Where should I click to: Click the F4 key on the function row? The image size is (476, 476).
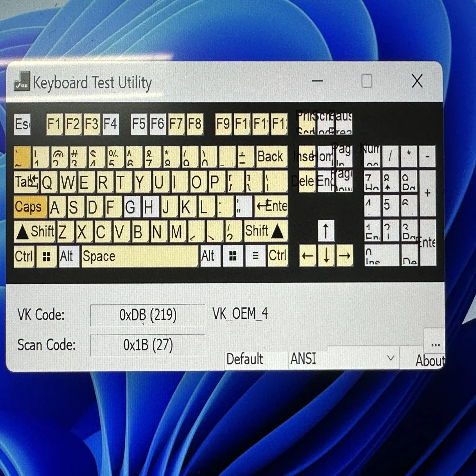click(x=111, y=124)
